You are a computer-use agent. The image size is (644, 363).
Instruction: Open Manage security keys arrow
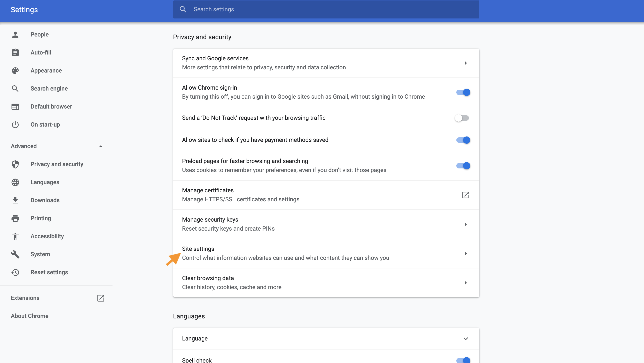pyautogui.click(x=466, y=224)
